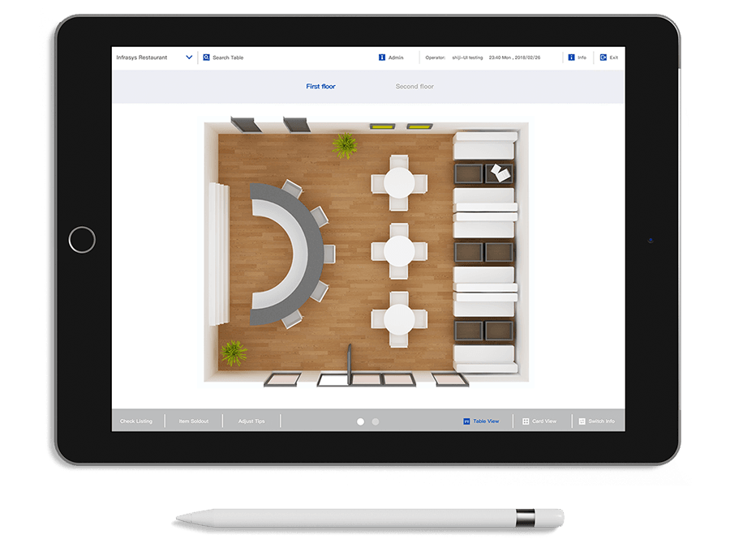This screenshot has height=560, width=730.
Task: Open the Info icon near top right
Action: click(573, 58)
